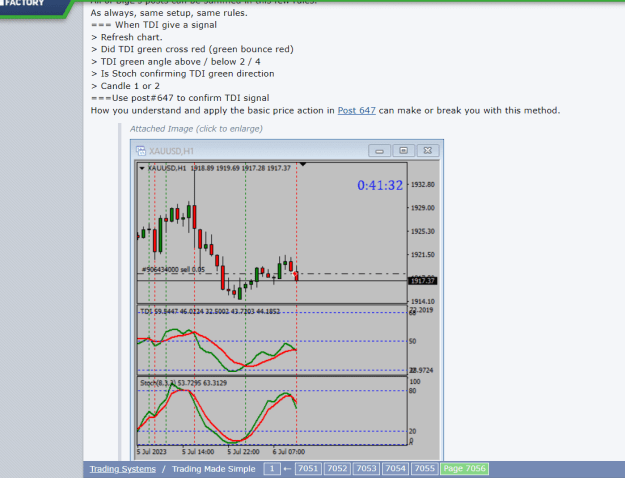Click the black chart shift marker triangle

303,164
